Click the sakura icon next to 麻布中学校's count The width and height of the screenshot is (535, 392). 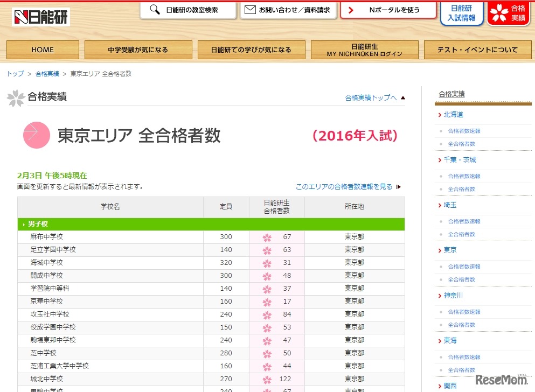coord(267,237)
